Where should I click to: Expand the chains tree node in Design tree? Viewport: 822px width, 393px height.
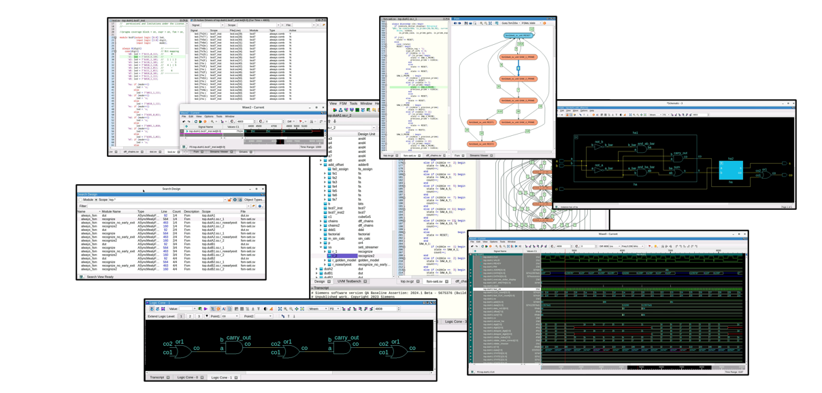tap(321, 221)
